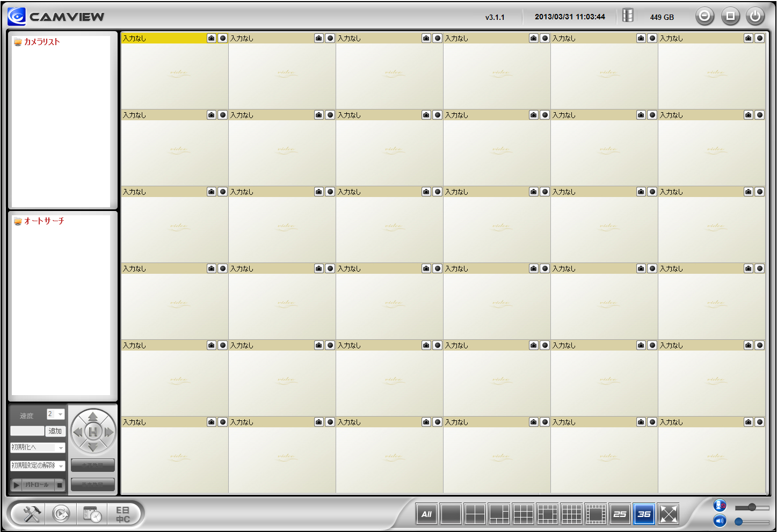Select カメラリスト in the left panel
This screenshot has height=532, width=777.
point(41,42)
